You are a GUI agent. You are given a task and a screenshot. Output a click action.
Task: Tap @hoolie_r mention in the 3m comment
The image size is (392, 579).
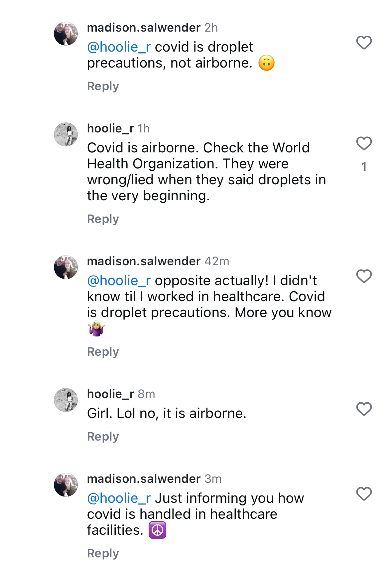(119, 498)
